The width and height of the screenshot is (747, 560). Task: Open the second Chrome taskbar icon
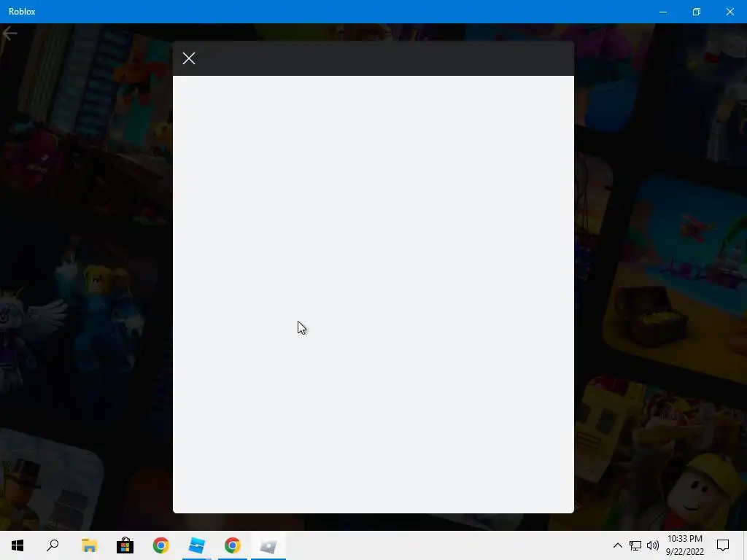click(x=233, y=545)
